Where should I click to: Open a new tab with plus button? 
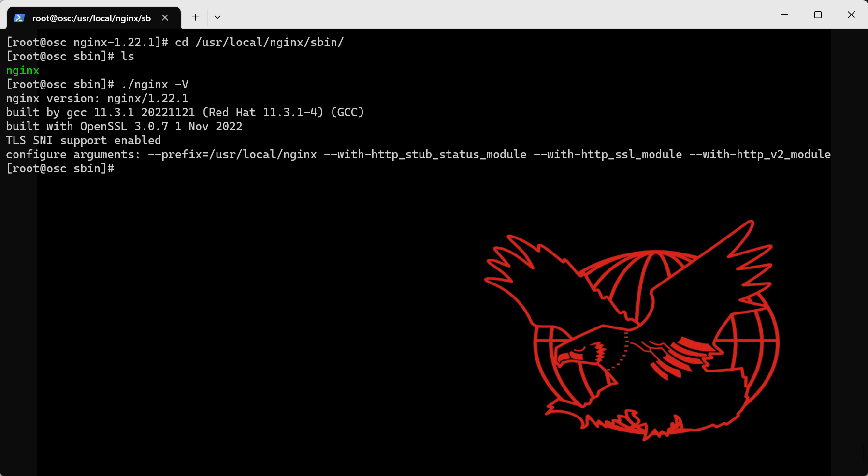pos(195,17)
